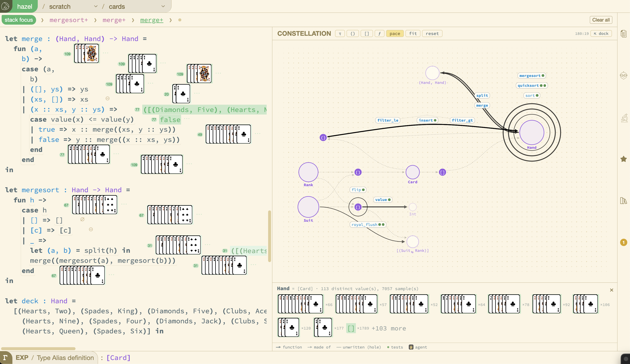Click the dock button

601,34
